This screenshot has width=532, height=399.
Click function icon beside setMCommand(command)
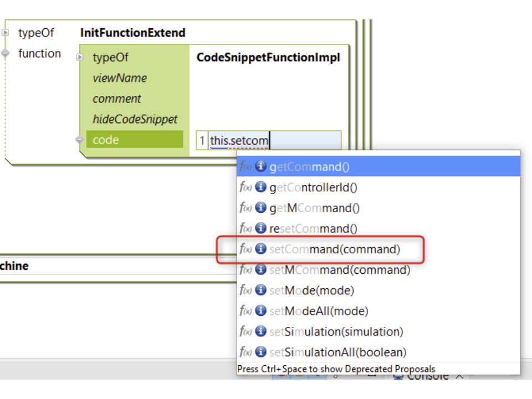coord(245,270)
